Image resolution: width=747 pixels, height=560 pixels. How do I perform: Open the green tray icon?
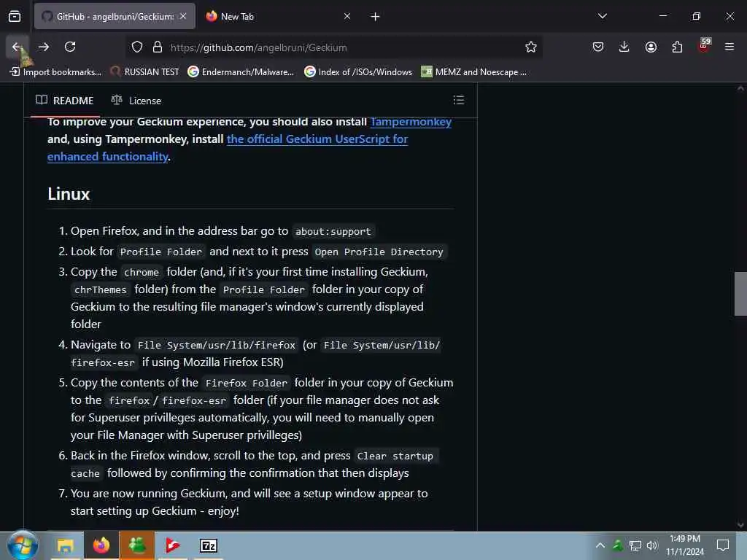pyautogui.click(x=618, y=545)
